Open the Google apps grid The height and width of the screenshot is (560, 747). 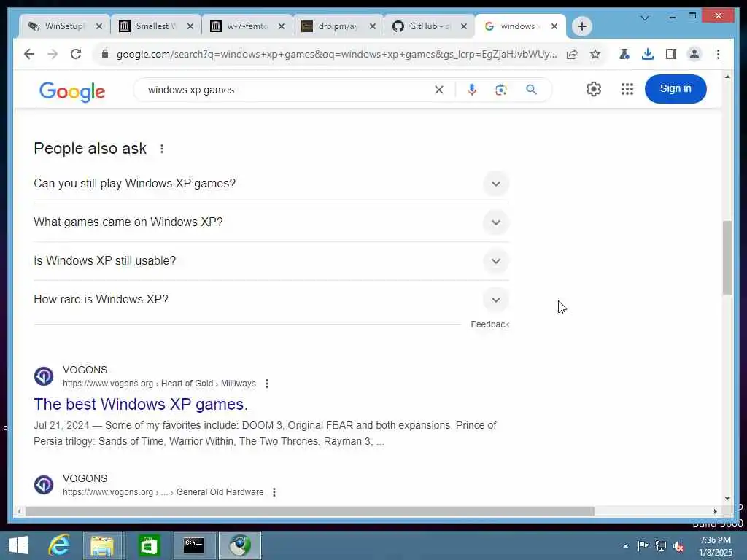click(627, 89)
